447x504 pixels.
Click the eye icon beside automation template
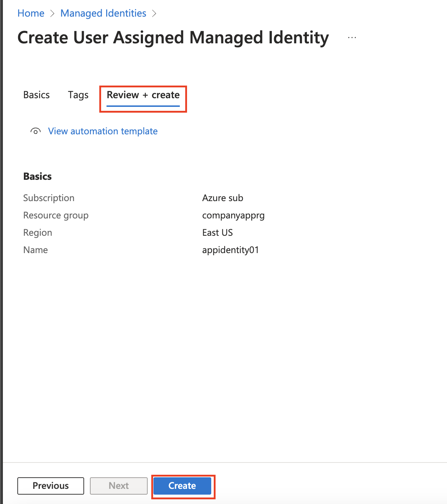pos(35,131)
